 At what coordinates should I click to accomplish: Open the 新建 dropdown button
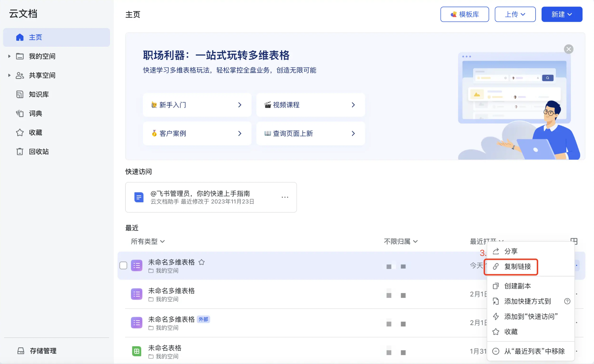(x=562, y=14)
